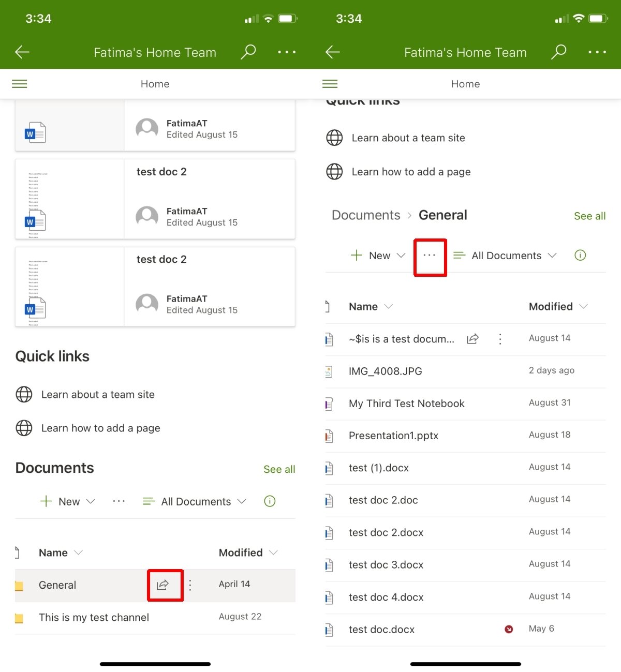Tap the share icon in the General folder row
This screenshot has height=672, width=621.
[x=163, y=585]
